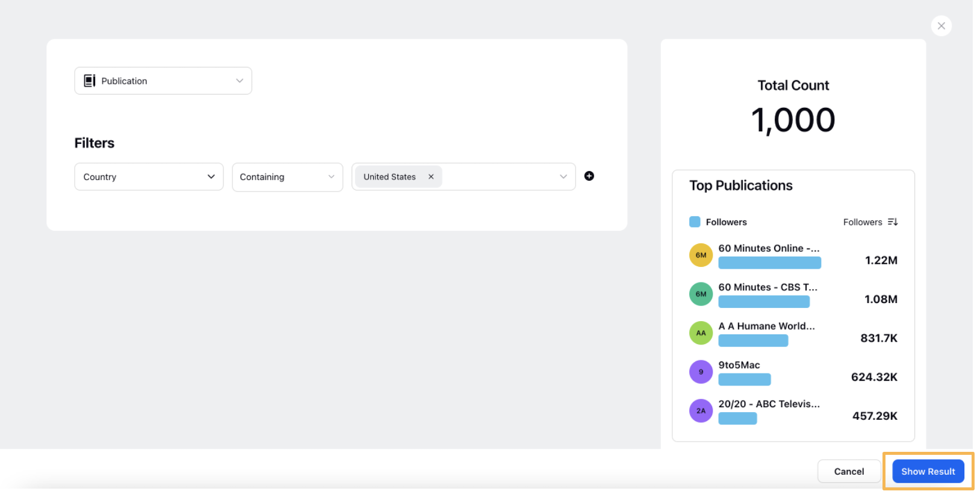Click the AA avatar for Humane World
The height and width of the screenshot is (494, 980).
[701, 333]
